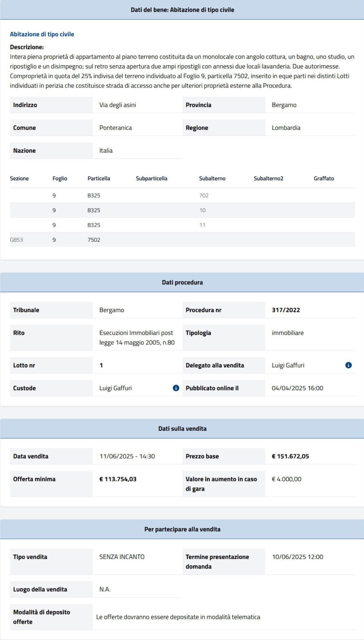This screenshot has height=640, width=364.
Task: Open info icon for Delegato alla vendita
Action: 349,365
